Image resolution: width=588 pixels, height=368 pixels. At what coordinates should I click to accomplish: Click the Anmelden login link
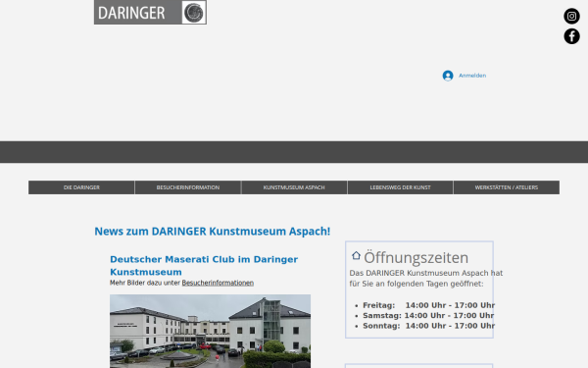[x=472, y=76]
